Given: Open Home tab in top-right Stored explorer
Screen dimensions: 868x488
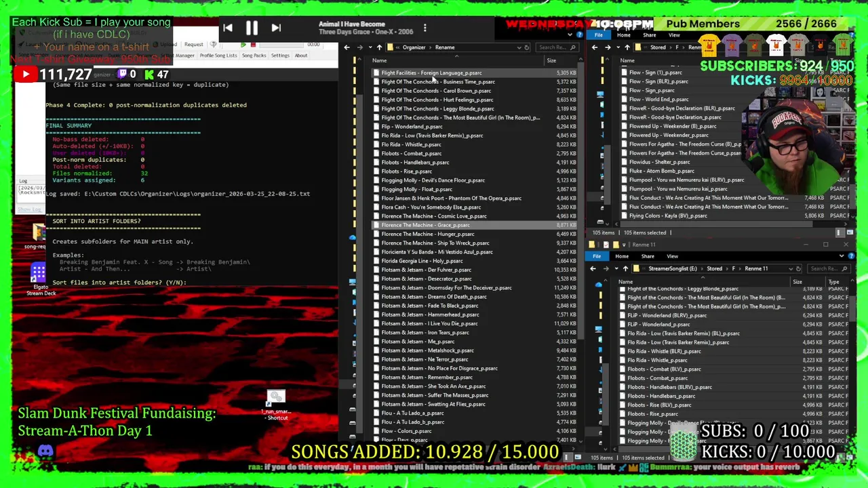Looking at the screenshot, I should (624, 35).
